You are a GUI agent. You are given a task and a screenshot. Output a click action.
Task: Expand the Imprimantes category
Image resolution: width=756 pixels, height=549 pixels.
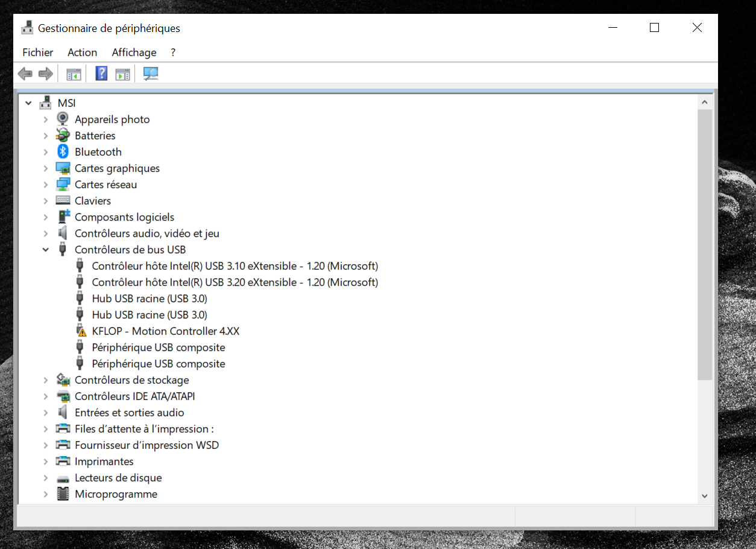point(46,462)
